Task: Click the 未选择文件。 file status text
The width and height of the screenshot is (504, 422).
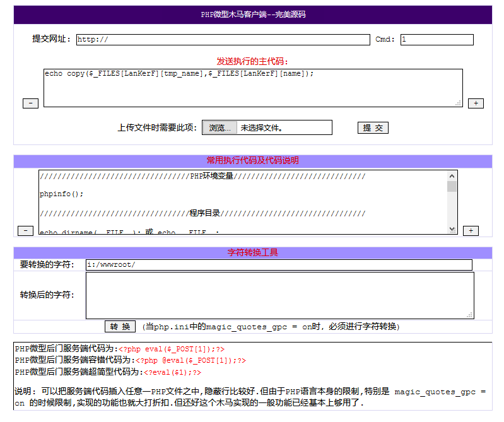Action: 262,128
